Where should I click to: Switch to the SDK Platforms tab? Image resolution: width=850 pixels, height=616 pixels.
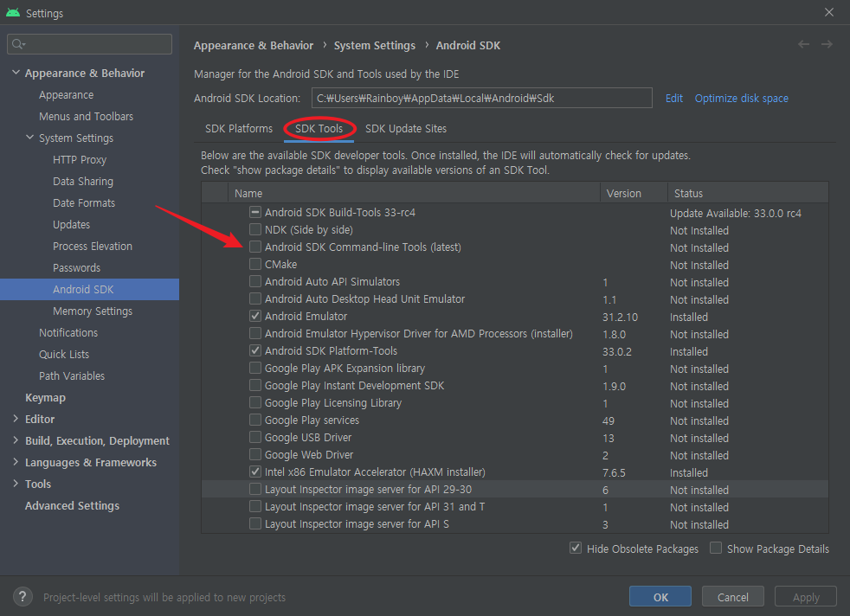click(x=239, y=129)
